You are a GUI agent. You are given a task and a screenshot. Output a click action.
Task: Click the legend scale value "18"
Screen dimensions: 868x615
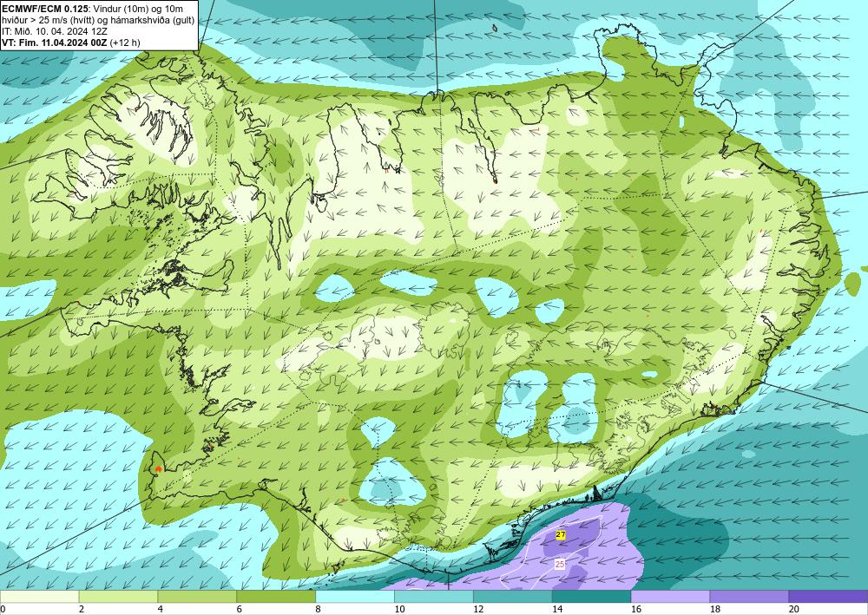[714, 610]
